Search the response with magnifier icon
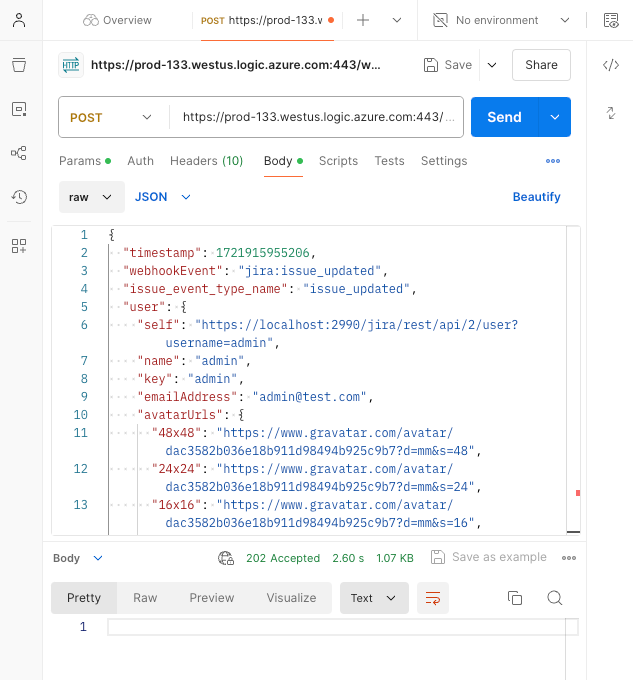 (555, 598)
